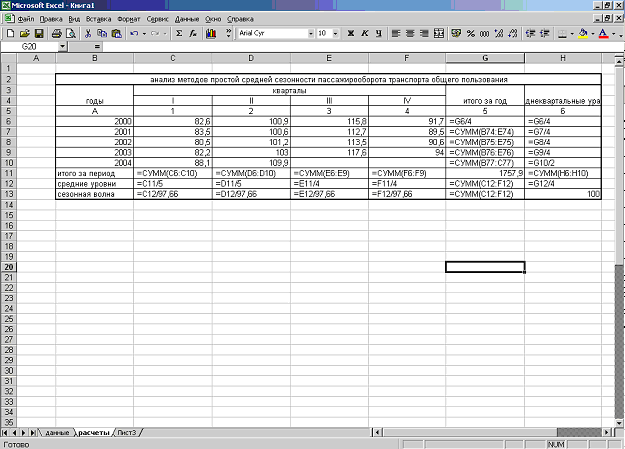Click Merge and Center icon
This screenshot has width=625, height=449.
pyautogui.click(x=439, y=33)
